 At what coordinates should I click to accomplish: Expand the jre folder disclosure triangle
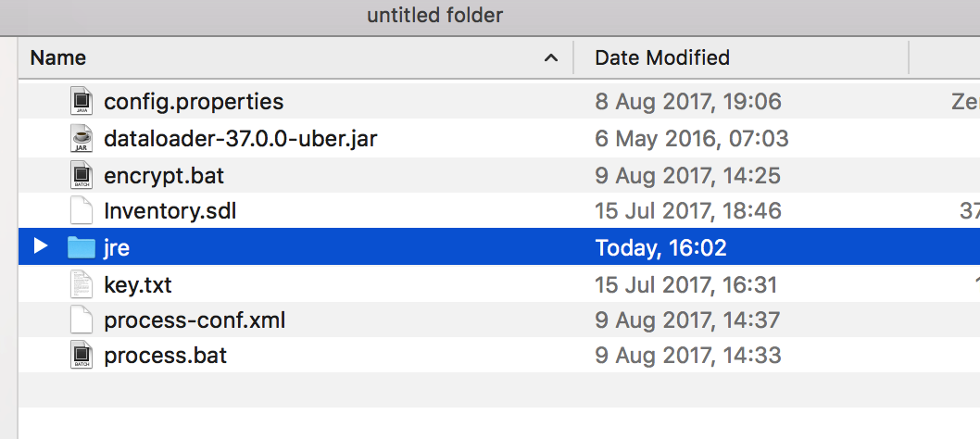[40, 246]
